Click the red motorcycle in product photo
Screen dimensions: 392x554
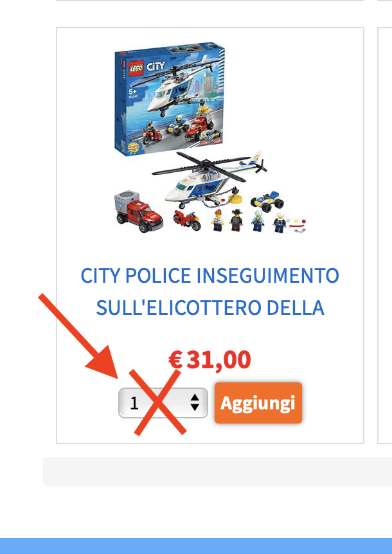point(187,220)
